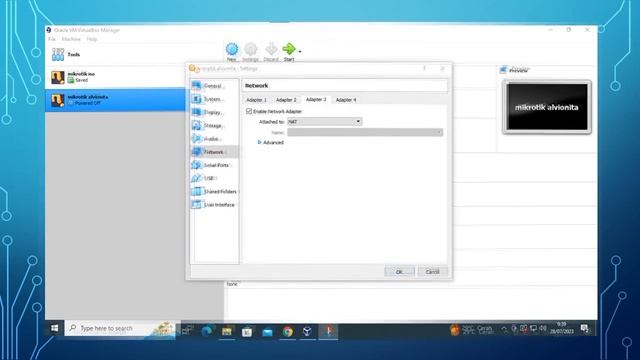Launch Microsoft Edge from the taskbar
Image resolution: width=640 pixels, height=360 pixels.
[207, 331]
